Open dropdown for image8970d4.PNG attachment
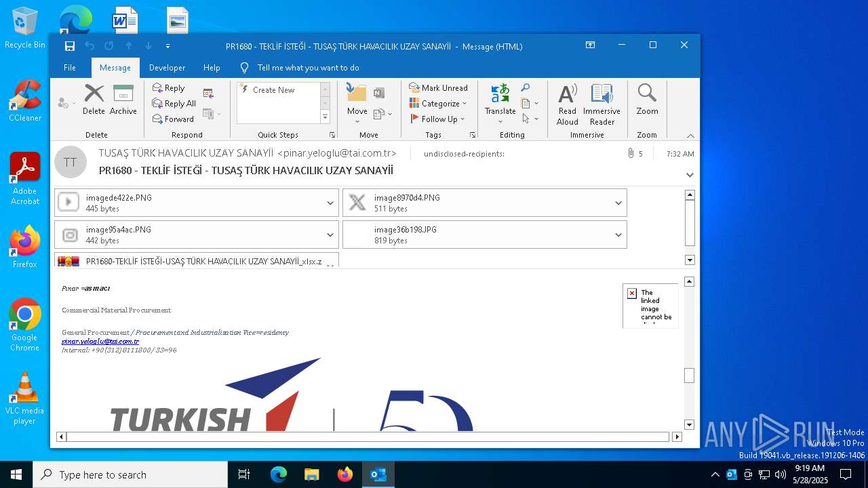Viewport: 868px width, 488px height. pyautogui.click(x=618, y=203)
